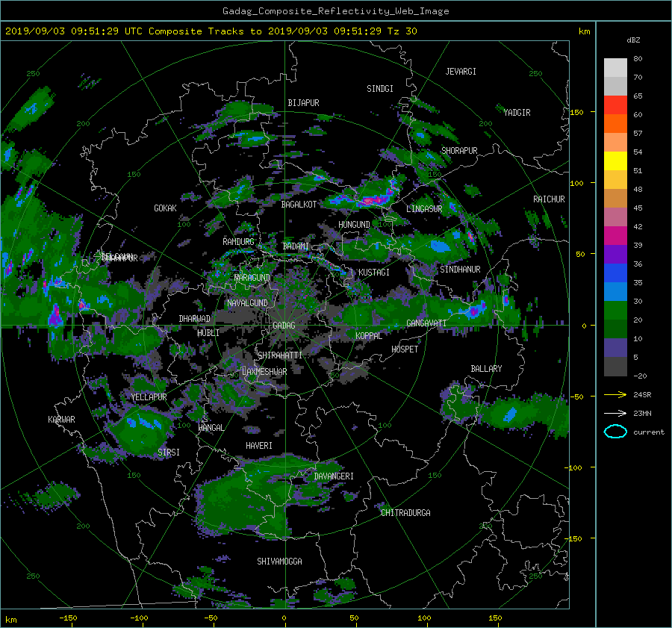The width and height of the screenshot is (672, 628).
Task: Click the HAVERI city label
Action: (259, 446)
